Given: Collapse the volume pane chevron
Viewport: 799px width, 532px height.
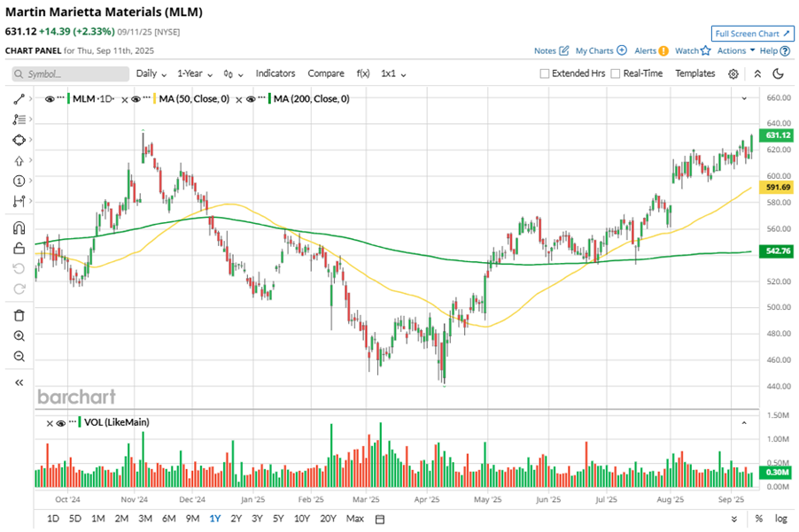Looking at the screenshot, I should click(x=744, y=422).
